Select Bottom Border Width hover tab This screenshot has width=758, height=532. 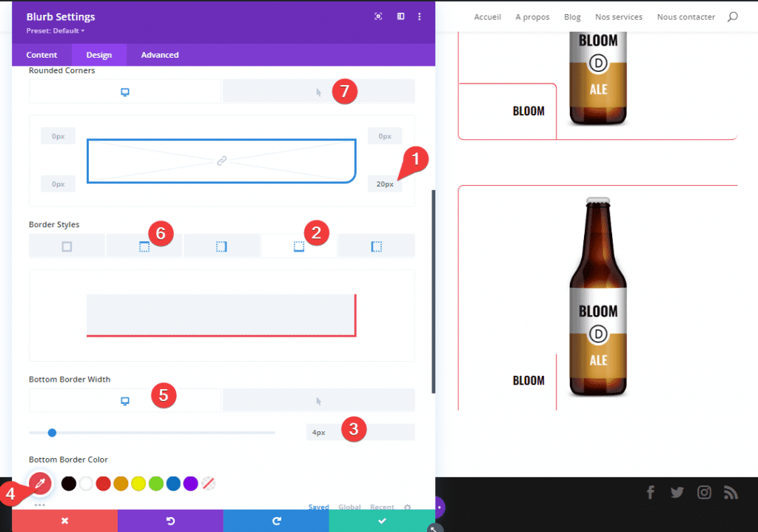[x=318, y=400]
